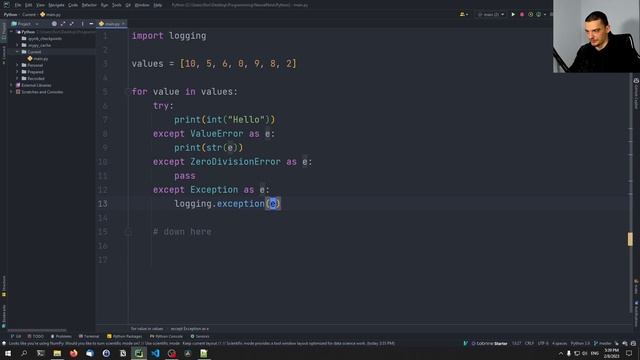Open the run configuration dropdown
This screenshot has height=360, width=640.
click(490, 14)
